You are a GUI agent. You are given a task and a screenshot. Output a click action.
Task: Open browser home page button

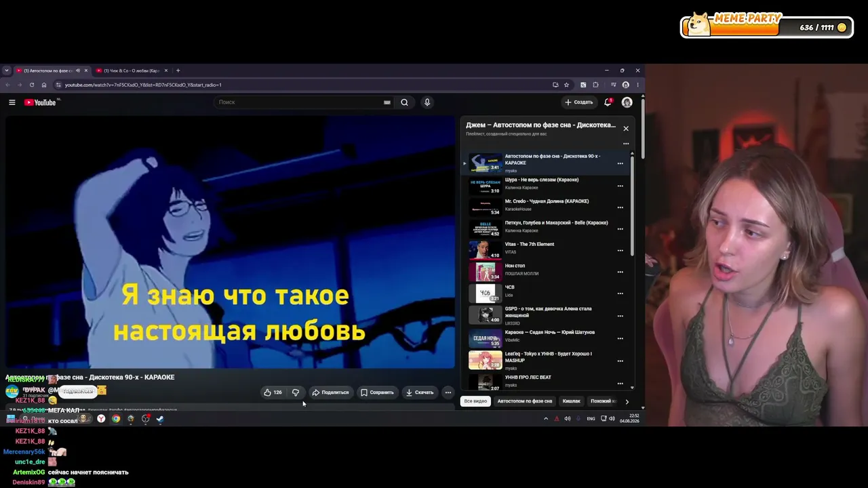click(44, 85)
